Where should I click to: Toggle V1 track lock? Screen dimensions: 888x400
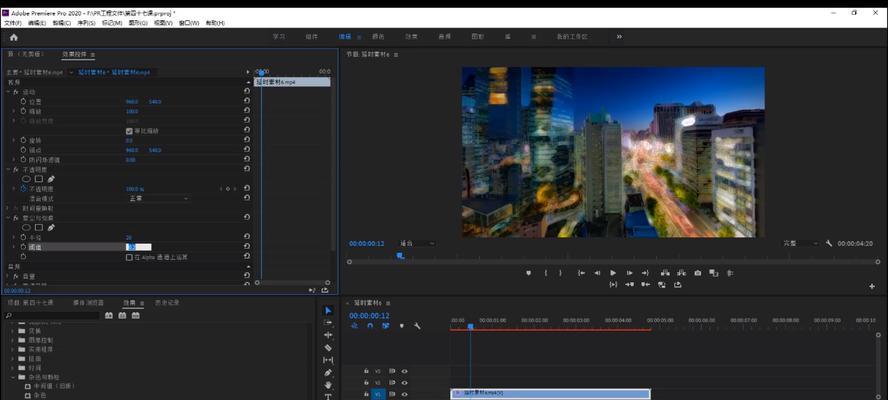click(367, 394)
